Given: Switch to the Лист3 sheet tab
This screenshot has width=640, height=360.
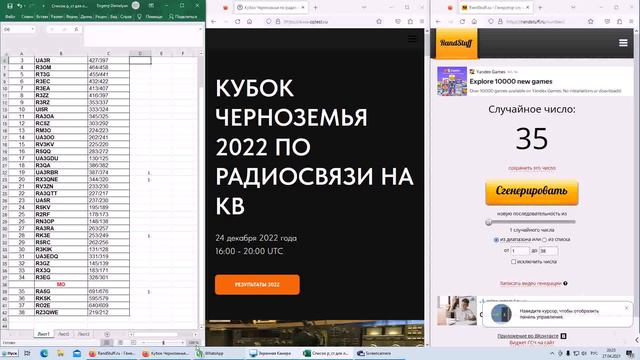Looking at the screenshot, I should pyautogui.click(x=83, y=334).
